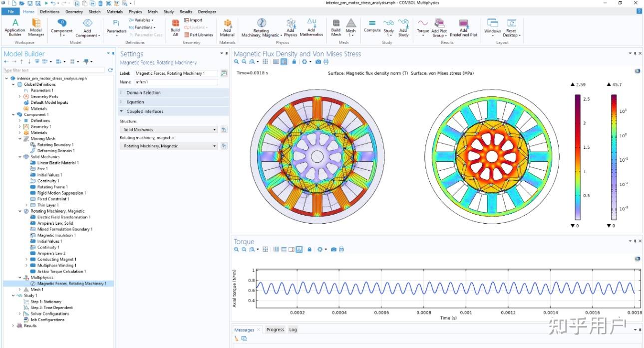Zoom in on the Torque graph
644x348 pixels.
(236, 249)
